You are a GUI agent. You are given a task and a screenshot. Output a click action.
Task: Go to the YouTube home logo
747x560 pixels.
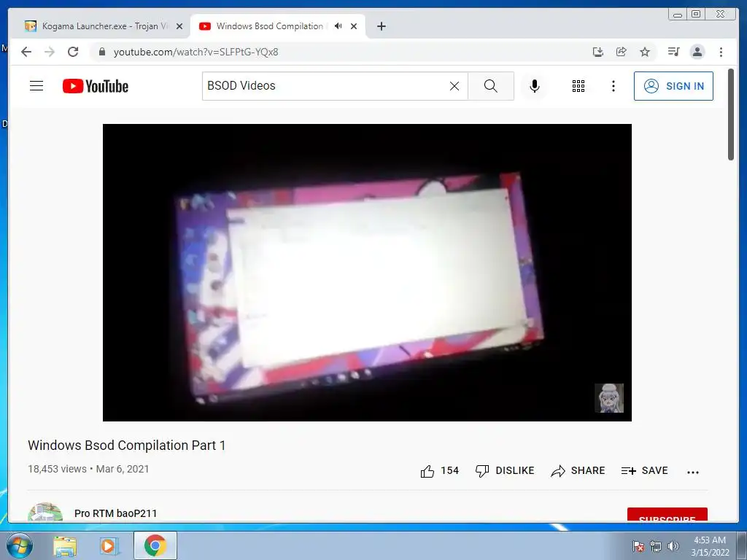point(96,86)
